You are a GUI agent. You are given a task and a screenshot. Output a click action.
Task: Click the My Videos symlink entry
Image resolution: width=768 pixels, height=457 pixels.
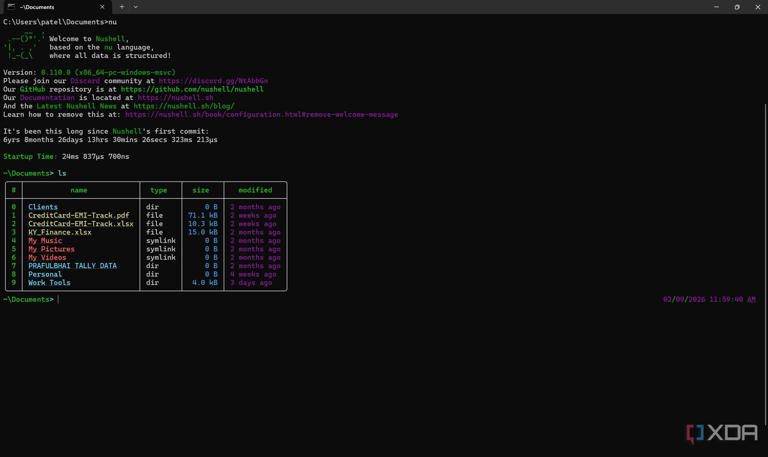tap(47, 257)
